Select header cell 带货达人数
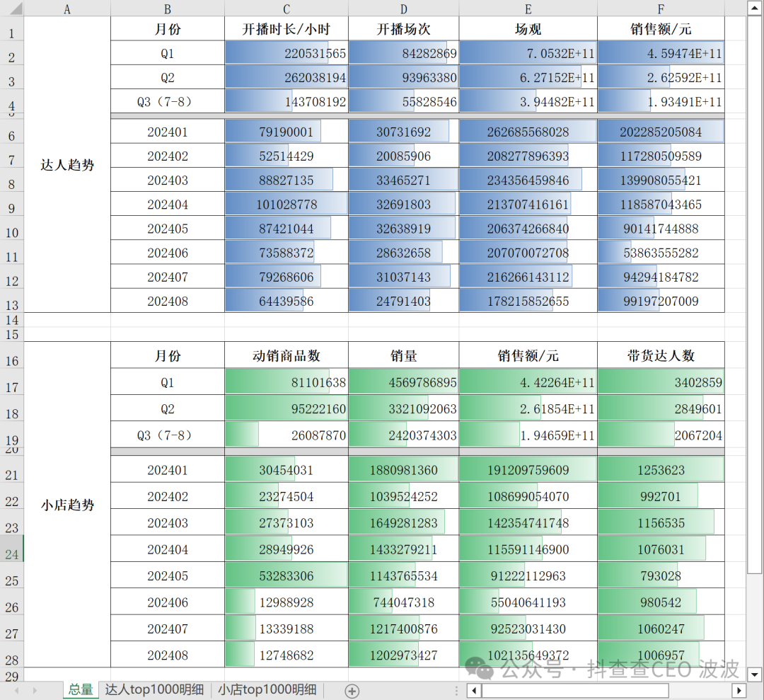764x700 pixels. tap(661, 355)
